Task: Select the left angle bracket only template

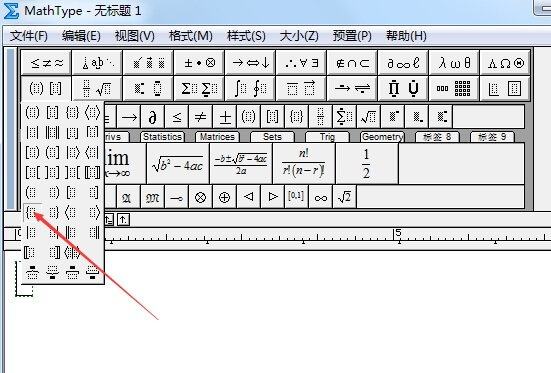Action: pos(72,212)
